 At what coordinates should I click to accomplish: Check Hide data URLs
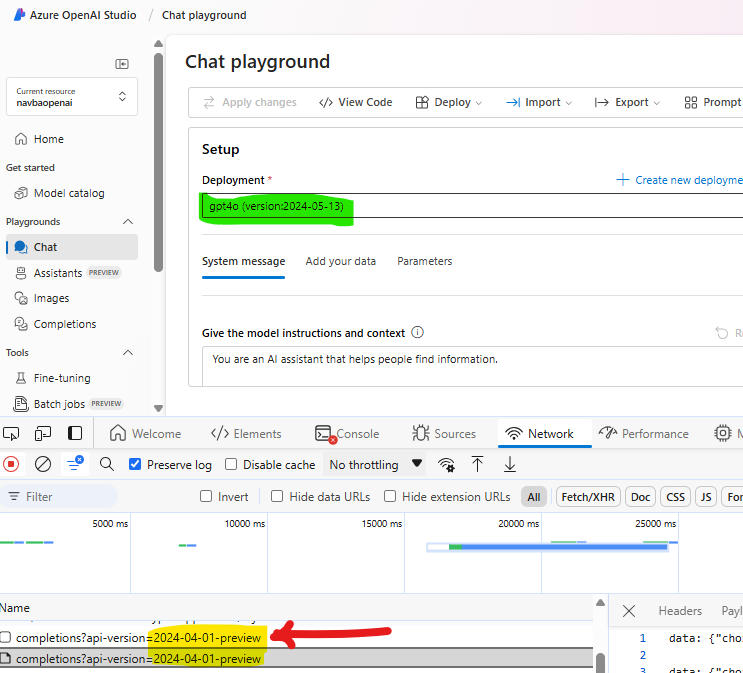pyautogui.click(x=277, y=496)
